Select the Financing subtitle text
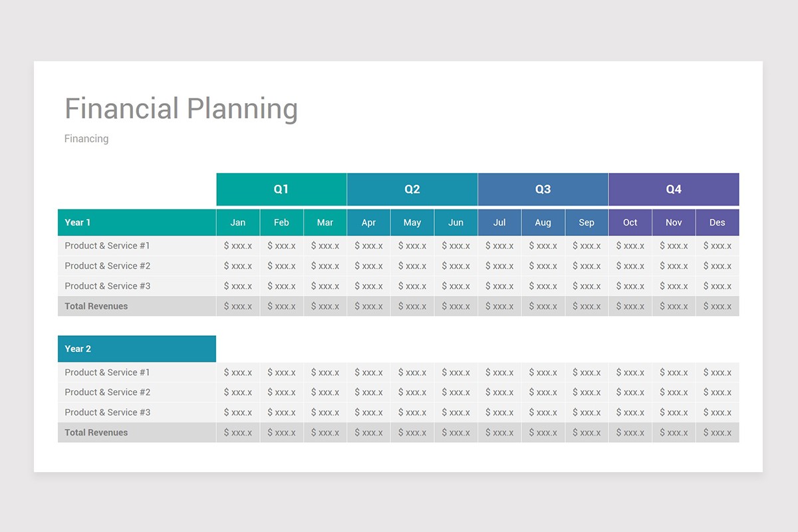This screenshot has height=532, width=798. point(86,138)
